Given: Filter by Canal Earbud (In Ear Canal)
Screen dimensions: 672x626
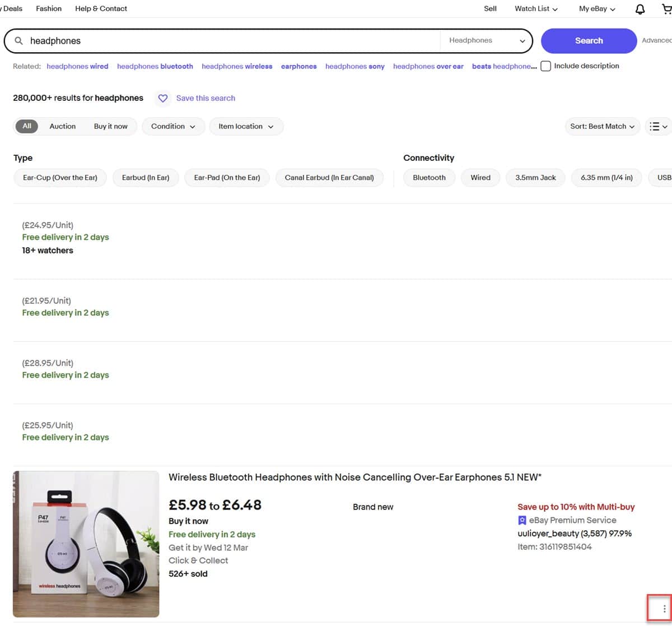Looking at the screenshot, I should tap(329, 178).
